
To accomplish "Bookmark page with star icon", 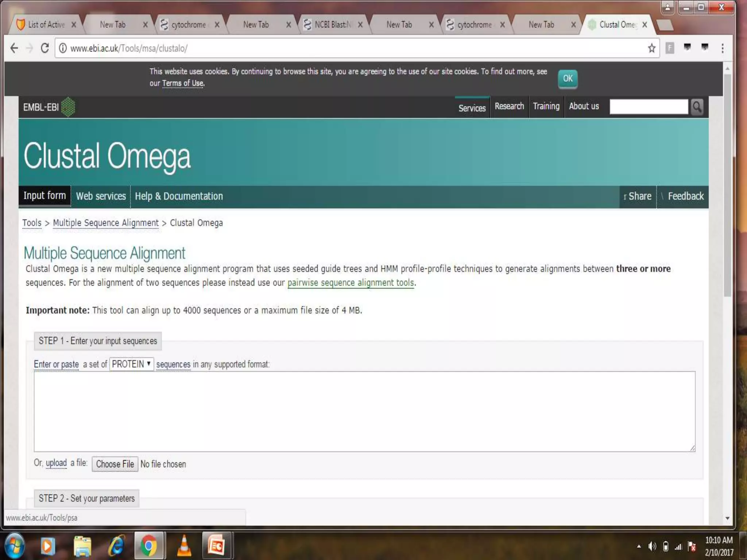I will (x=651, y=48).
